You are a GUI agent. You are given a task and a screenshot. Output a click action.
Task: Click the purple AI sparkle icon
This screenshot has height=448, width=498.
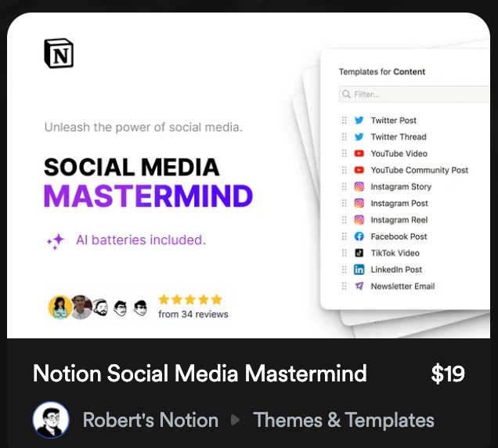[56, 241]
